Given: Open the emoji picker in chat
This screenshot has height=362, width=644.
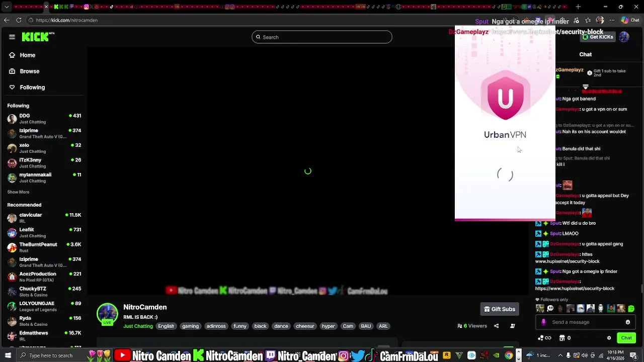Looking at the screenshot, I should tap(628, 322).
